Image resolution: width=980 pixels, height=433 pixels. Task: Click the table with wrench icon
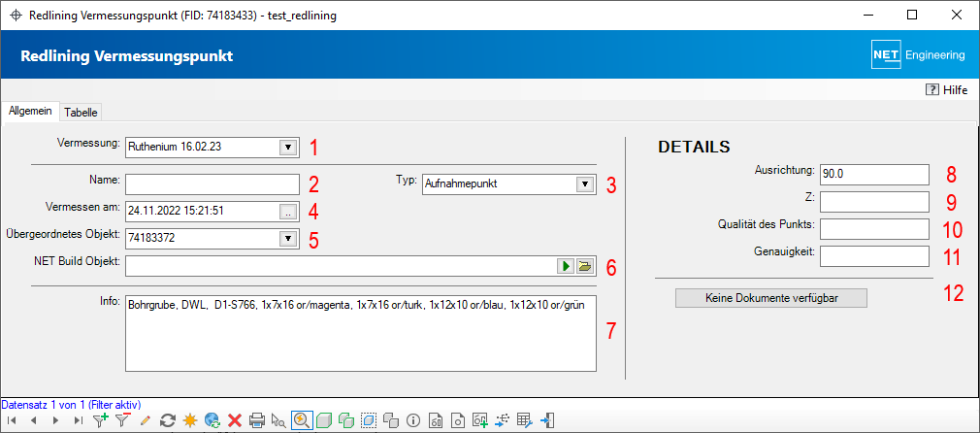coord(525,420)
